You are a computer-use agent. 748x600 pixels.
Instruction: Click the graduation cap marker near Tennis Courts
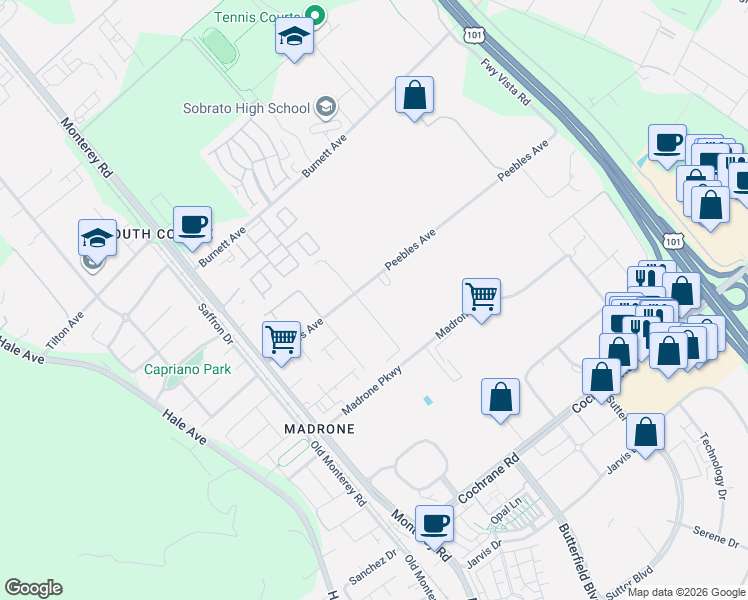point(294,38)
